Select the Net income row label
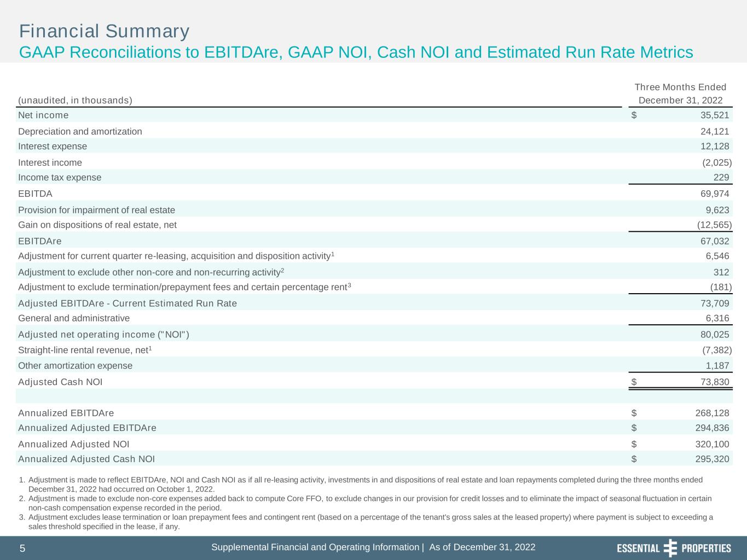 [43, 115]
